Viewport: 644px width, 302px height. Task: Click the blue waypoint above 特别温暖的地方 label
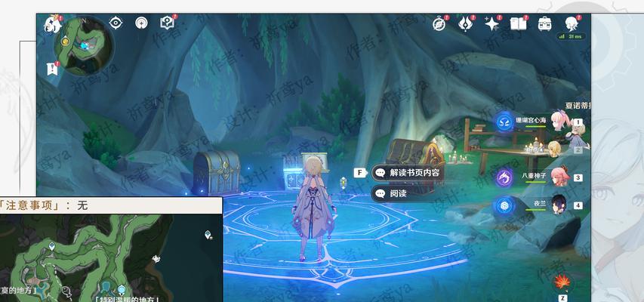121,290
